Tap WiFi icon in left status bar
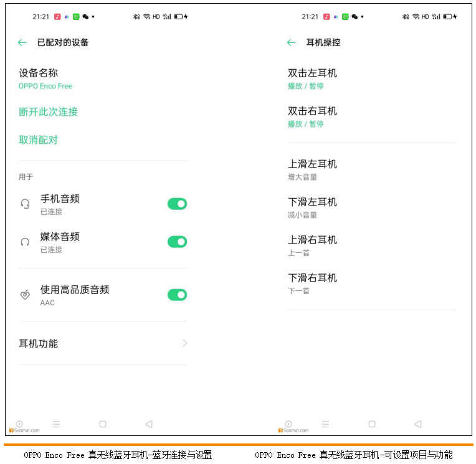The height and width of the screenshot is (464, 476). [x=146, y=17]
